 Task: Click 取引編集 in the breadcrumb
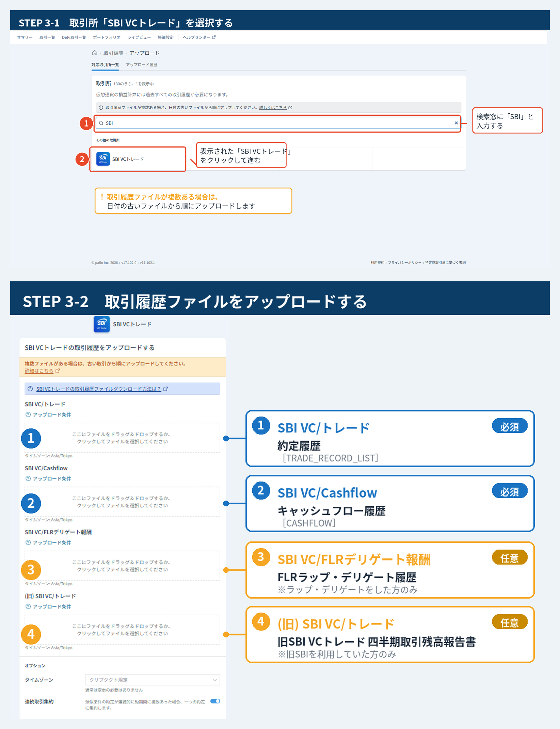coord(113,53)
